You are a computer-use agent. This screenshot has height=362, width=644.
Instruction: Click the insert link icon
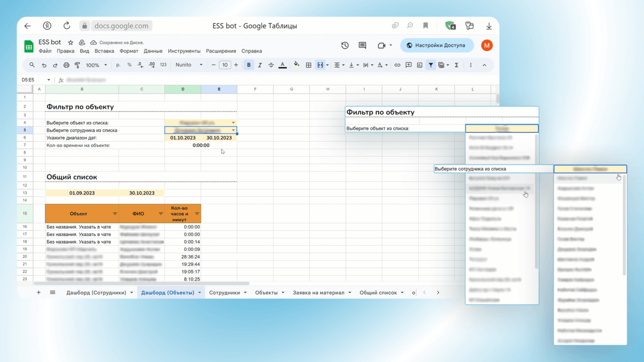(x=397, y=65)
